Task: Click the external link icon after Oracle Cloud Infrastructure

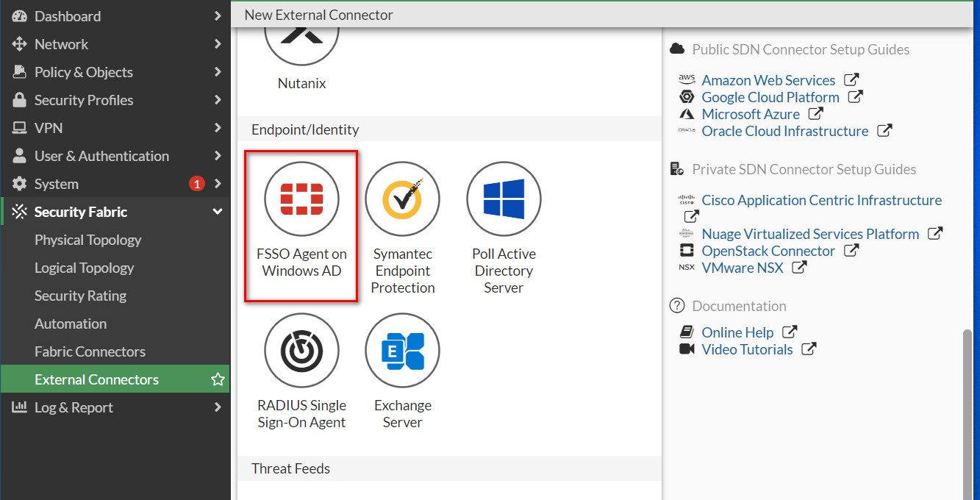Action: (884, 130)
